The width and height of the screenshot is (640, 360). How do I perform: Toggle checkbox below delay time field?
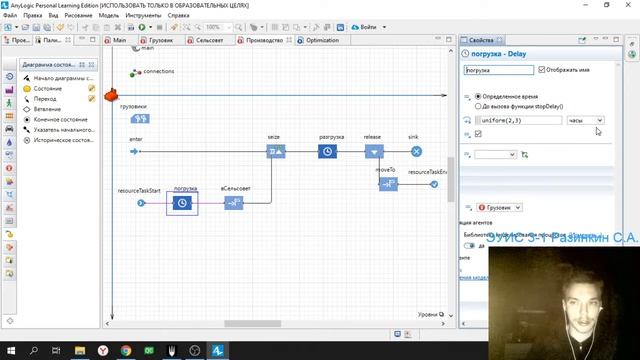coord(478,134)
